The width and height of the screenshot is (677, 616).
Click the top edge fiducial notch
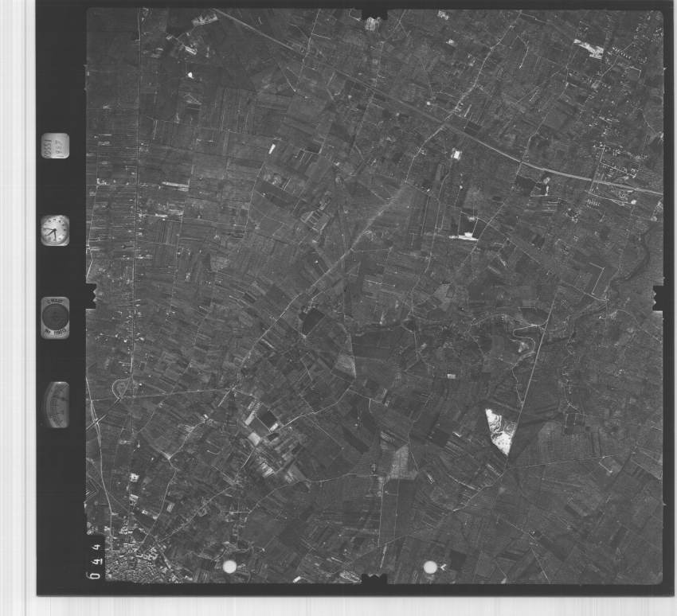coord(374,14)
